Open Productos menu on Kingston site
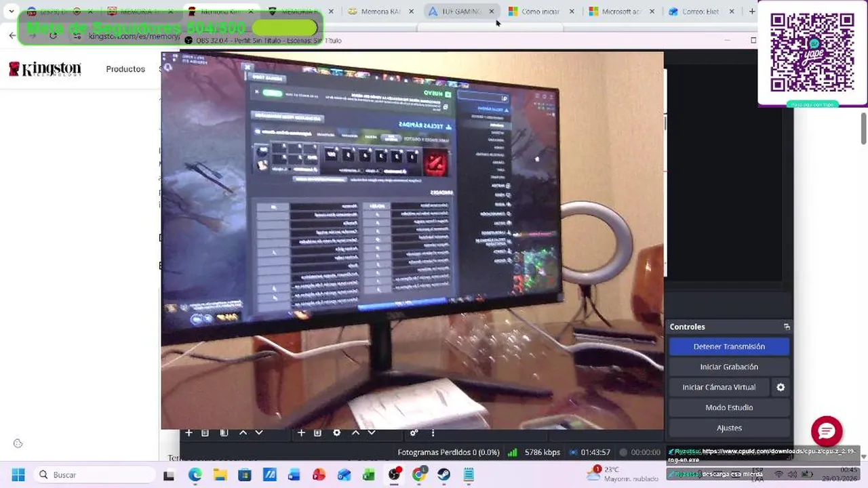 (125, 69)
